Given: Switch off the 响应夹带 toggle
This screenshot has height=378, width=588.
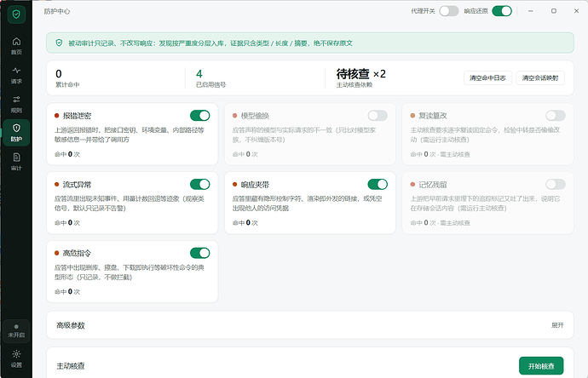Looking at the screenshot, I should point(378,184).
